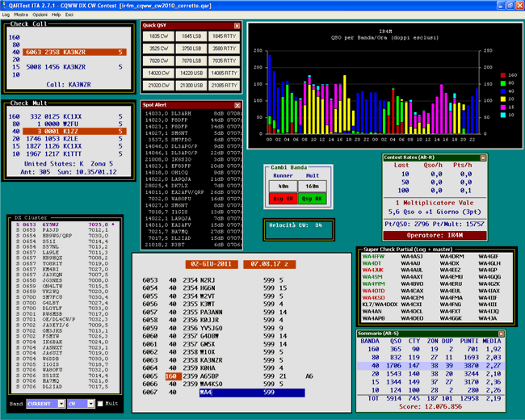
Task: Select the PA3JD spot in DX Cluster
Action: pyautogui.click(x=65, y=230)
